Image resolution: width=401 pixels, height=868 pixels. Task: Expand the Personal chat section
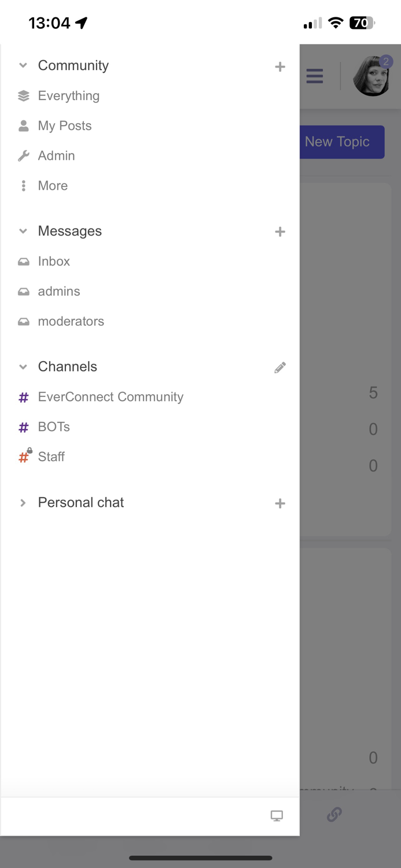(23, 503)
